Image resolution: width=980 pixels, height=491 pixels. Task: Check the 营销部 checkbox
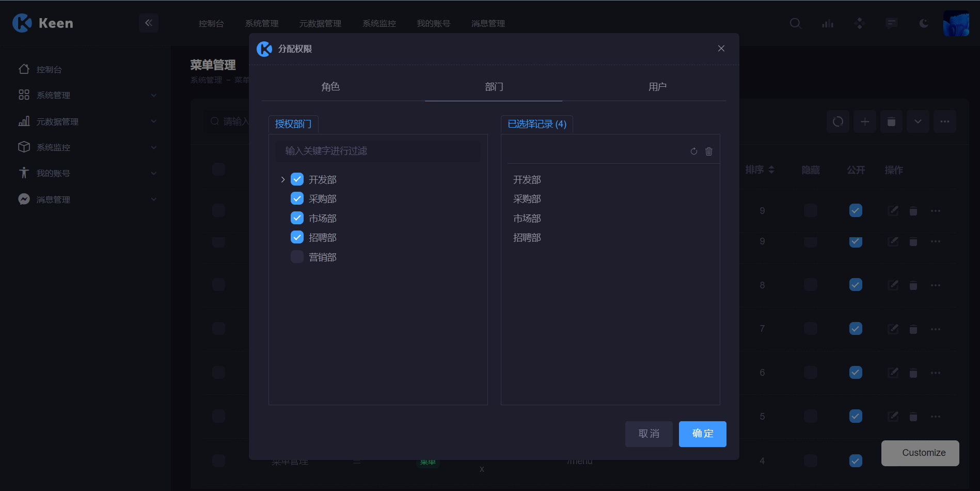(297, 257)
